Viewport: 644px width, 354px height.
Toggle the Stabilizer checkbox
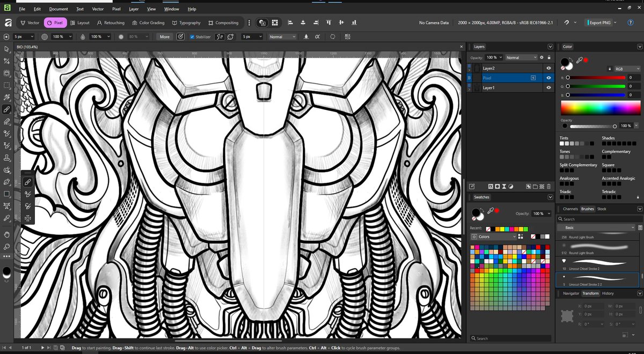pyautogui.click(x=192, y=37)
